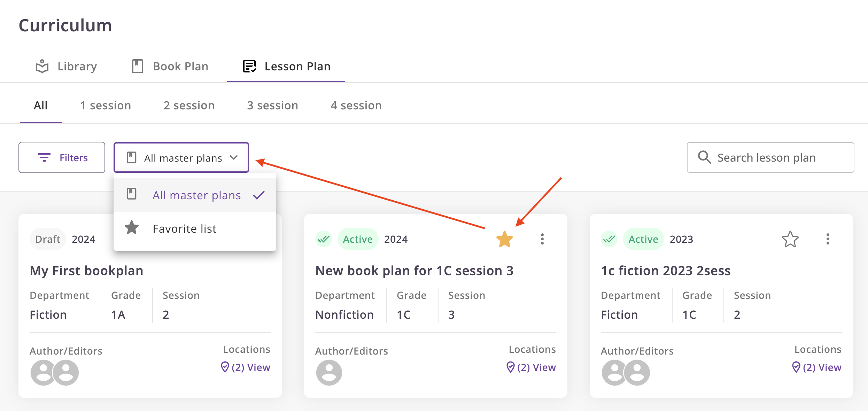Viewport: 868px width, 411px height.
Task: Select Favorite list from the dropdown
Action: click(x=185, y=229)
